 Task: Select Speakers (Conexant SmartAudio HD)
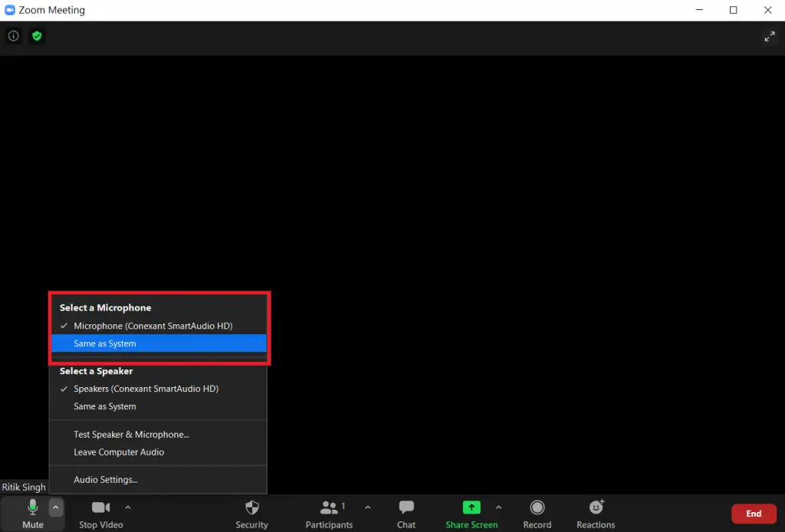(146, 389)
